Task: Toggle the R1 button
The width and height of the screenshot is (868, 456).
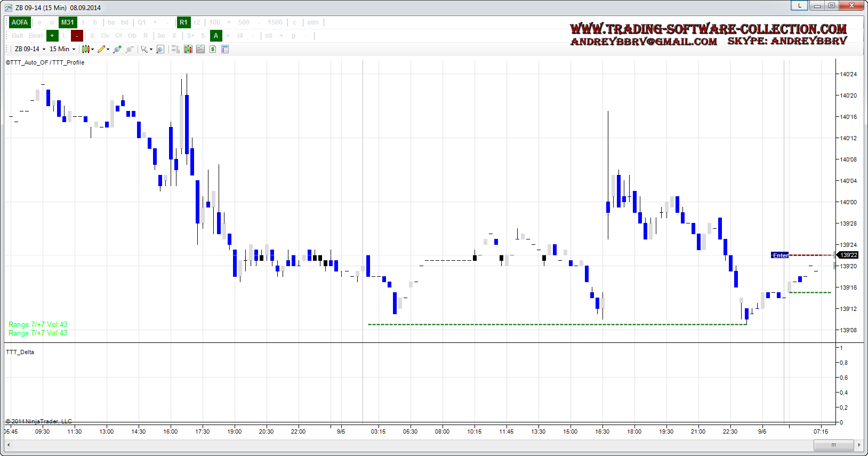Action: 183,22
